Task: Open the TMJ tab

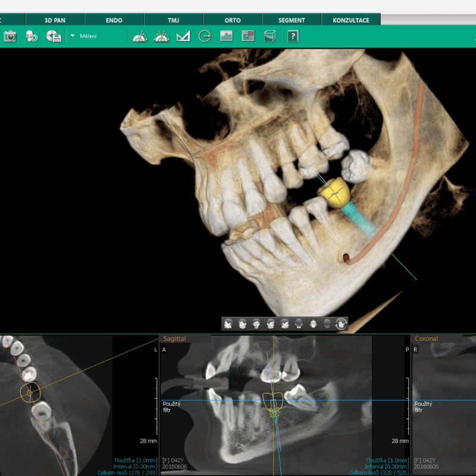Action: pos(173,20)
